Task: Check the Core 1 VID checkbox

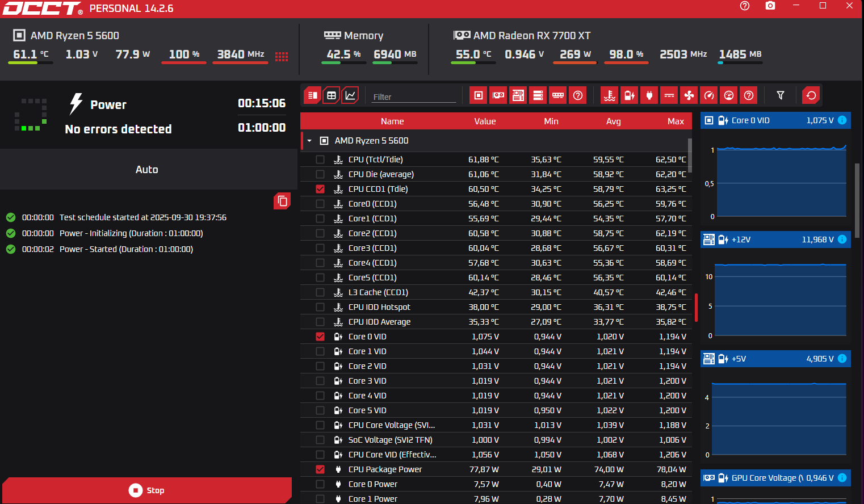Action: [320, 351]
